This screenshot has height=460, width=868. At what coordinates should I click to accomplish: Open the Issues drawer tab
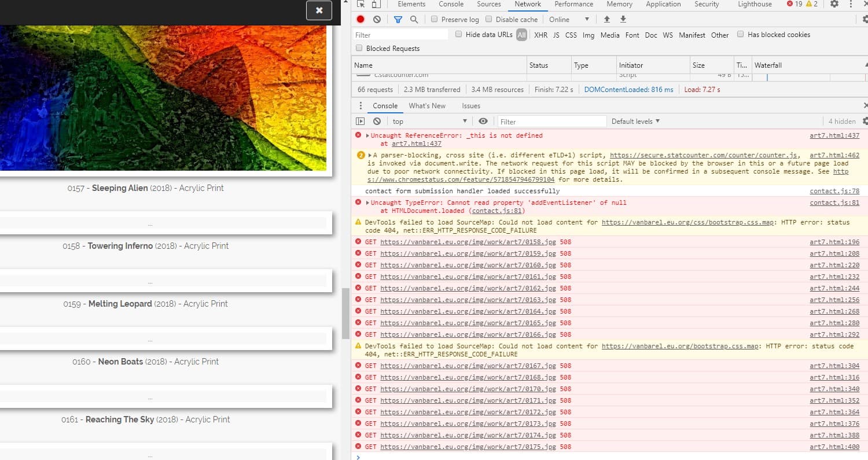pos(470,106)
